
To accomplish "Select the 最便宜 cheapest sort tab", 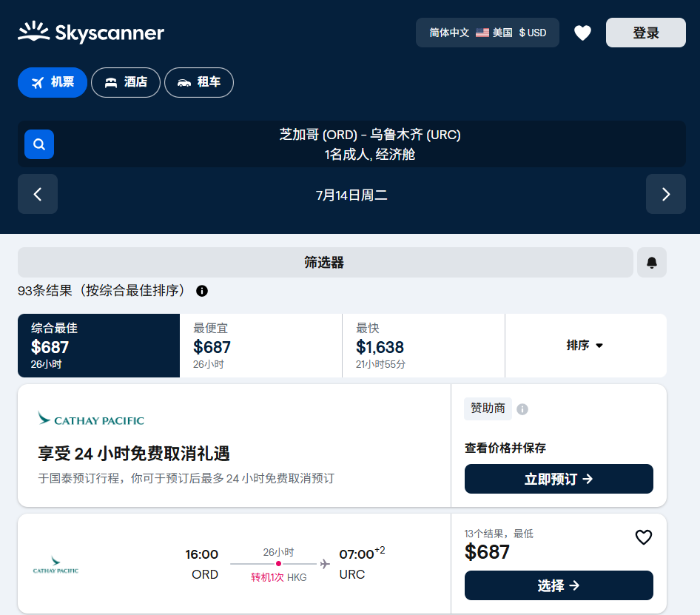I will (260, 346).
